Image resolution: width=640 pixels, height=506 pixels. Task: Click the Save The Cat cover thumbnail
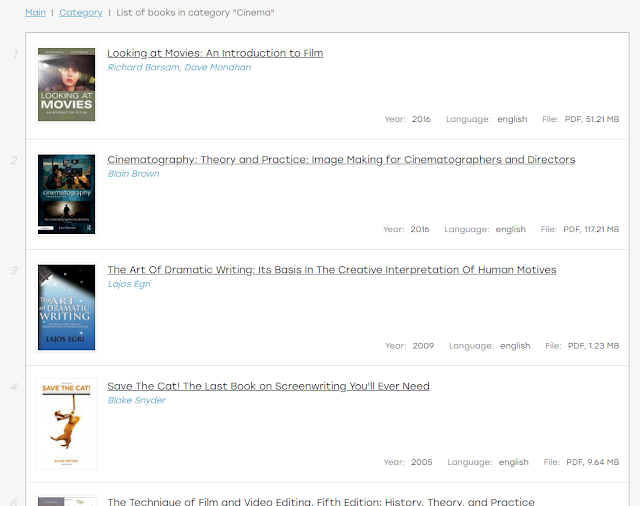tap(67, 424)
